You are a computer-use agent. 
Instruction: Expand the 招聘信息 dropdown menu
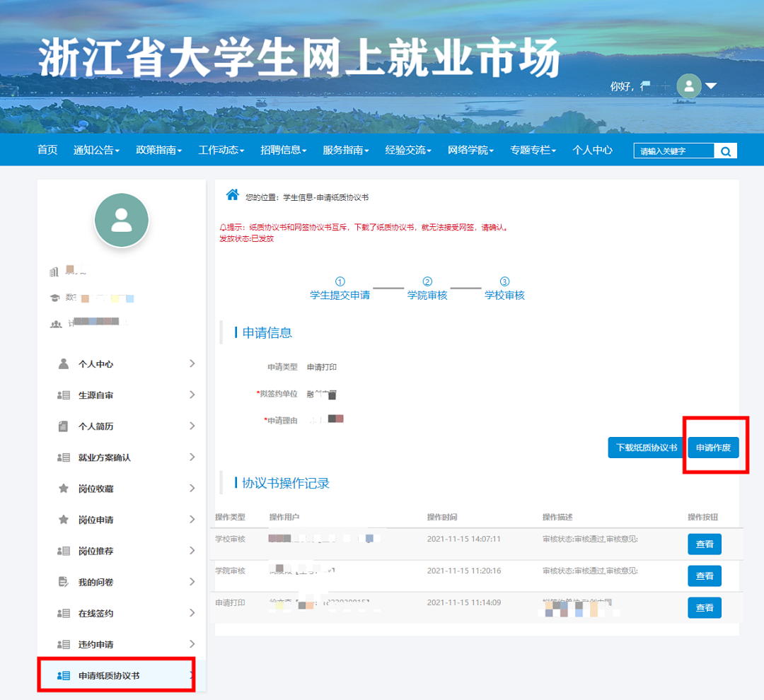[283, 151]
